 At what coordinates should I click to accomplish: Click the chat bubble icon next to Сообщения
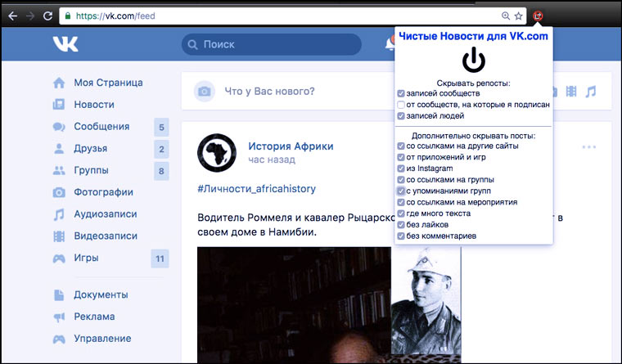pos(59,127)
